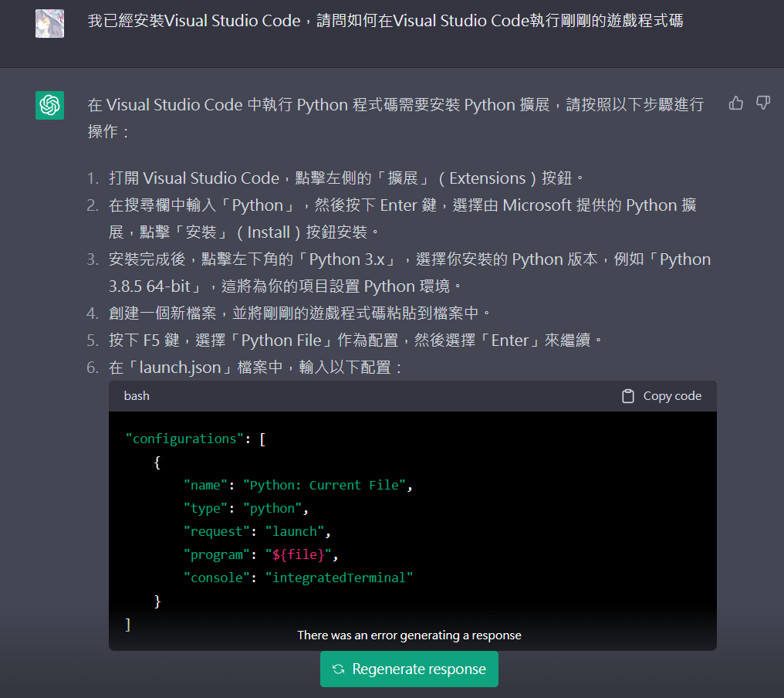Click step 4 about creating new file
The width and height of the screenshot is (784, 698).
300,313
